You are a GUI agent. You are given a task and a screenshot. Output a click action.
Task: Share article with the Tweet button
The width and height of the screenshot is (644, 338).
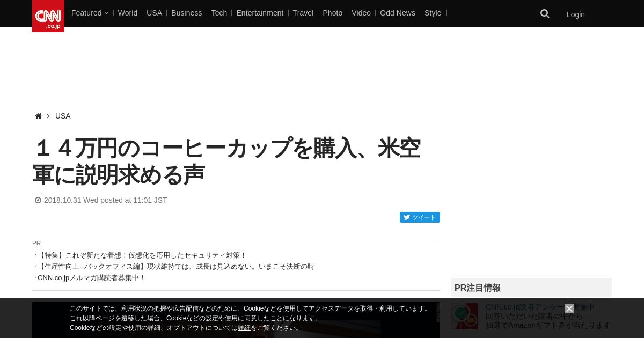point(420,217)
